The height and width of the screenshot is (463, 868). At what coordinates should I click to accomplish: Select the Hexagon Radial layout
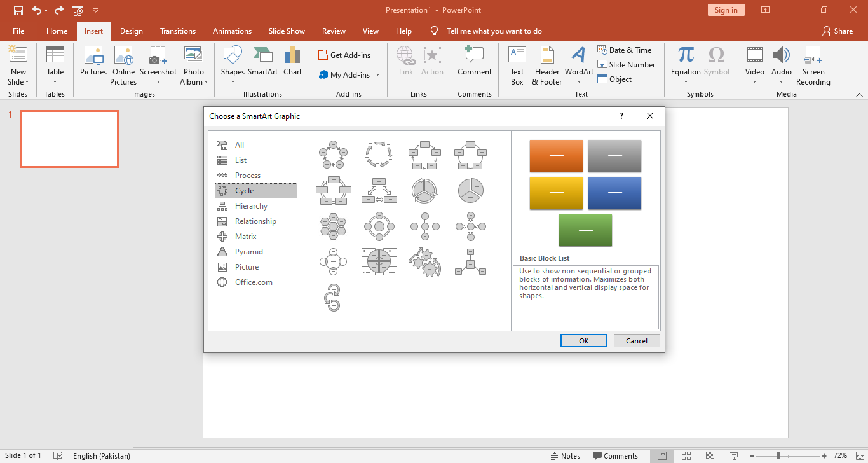[333, 226]
